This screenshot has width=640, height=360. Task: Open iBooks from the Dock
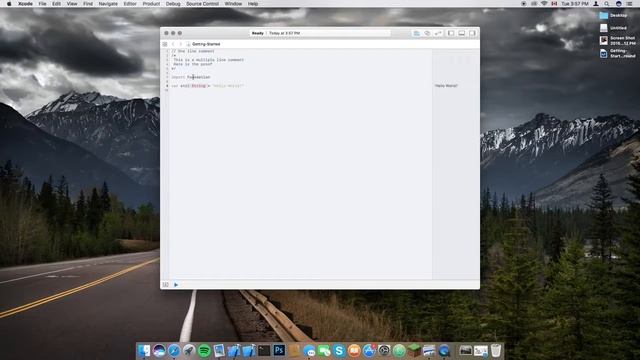[354, 351]
